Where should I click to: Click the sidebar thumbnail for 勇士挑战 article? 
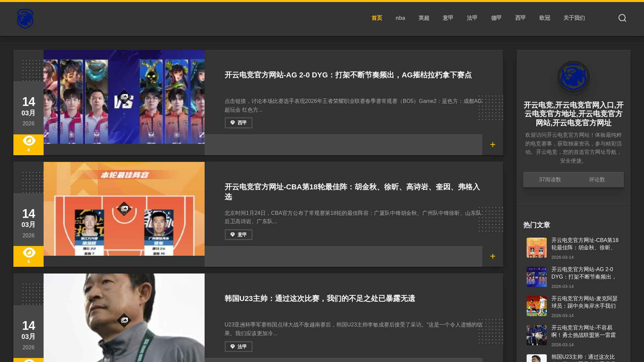coord(536,335)
